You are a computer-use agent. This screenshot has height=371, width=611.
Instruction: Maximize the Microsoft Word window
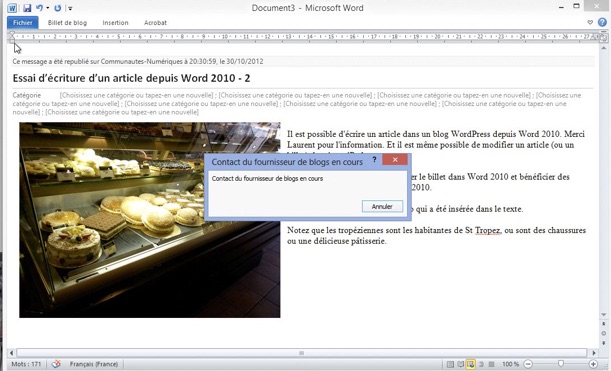pyautogui.click(x=576, y=7)
